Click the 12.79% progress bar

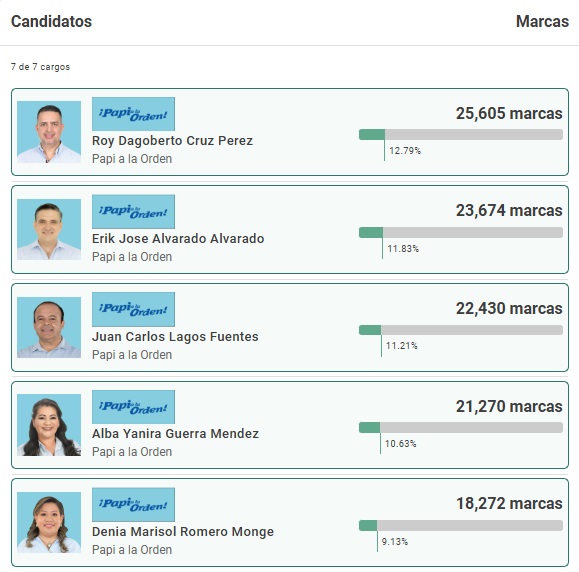coord(461,134)
